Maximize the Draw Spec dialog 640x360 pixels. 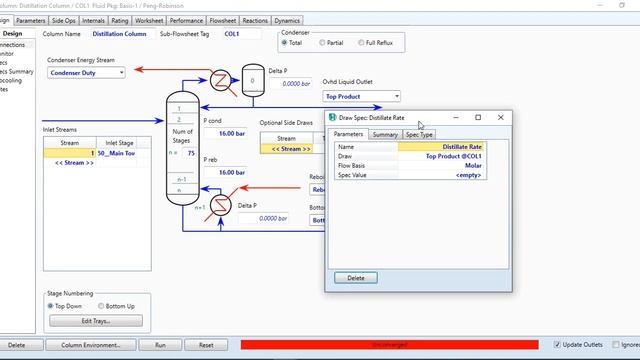click(x=478, y=118)
